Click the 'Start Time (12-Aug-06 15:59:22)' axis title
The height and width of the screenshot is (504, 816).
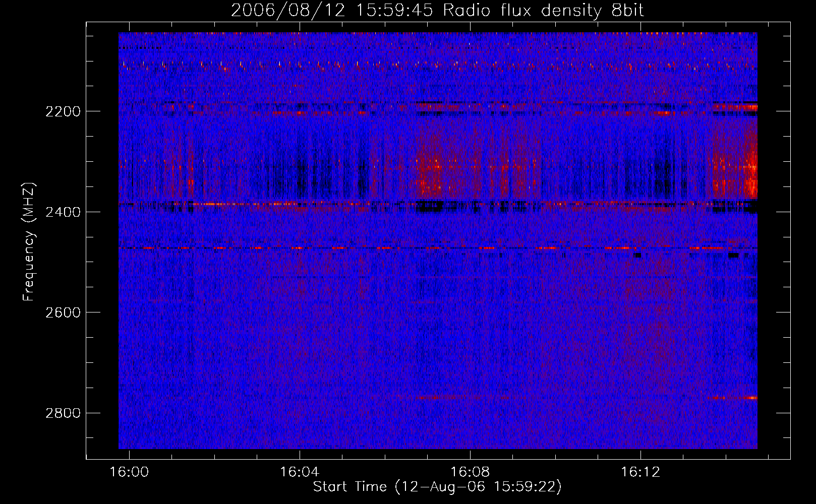(x=437, y=487)
